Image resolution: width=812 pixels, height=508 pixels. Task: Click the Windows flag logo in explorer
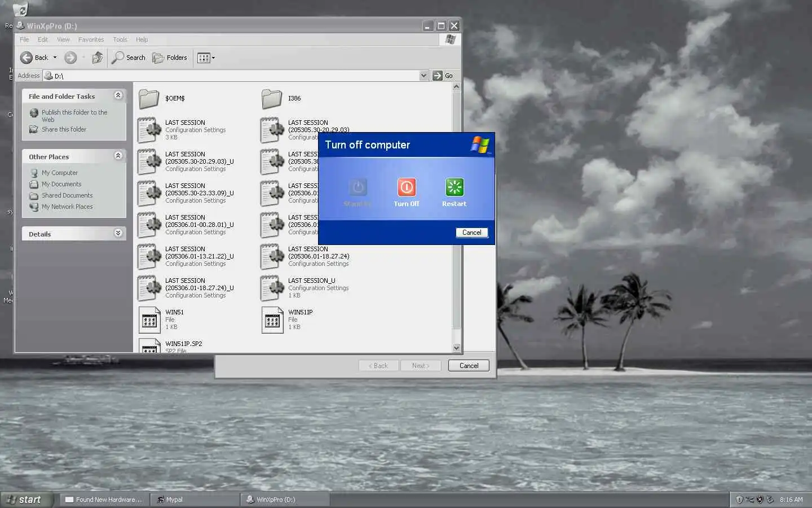coord(450,40)
